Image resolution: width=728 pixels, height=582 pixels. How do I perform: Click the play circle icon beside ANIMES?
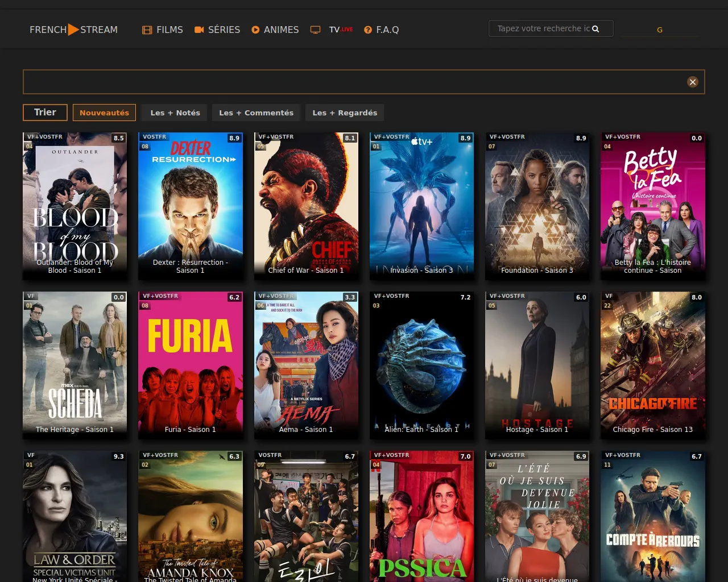255,30
